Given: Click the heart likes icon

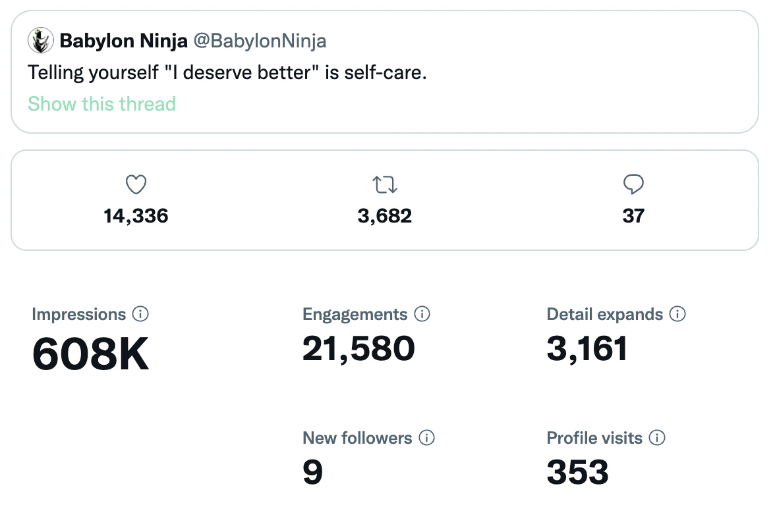Looking at the screenshot, I should pos(136,185).
